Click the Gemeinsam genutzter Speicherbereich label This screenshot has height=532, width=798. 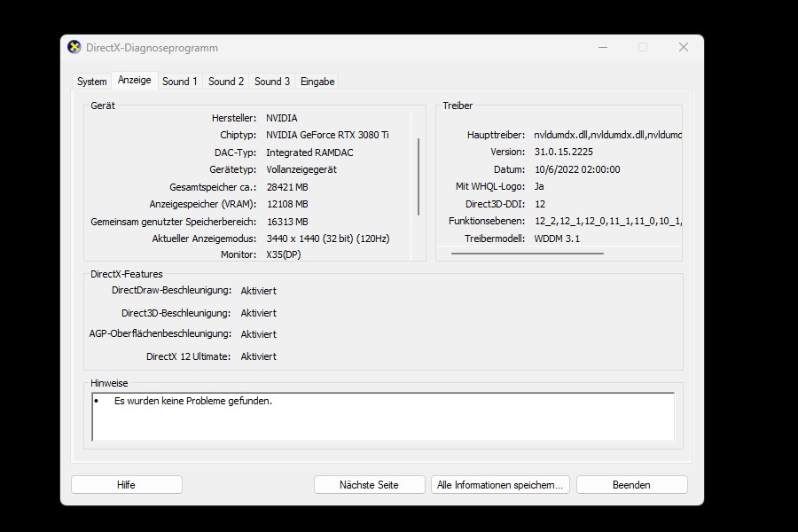point(174,222)
